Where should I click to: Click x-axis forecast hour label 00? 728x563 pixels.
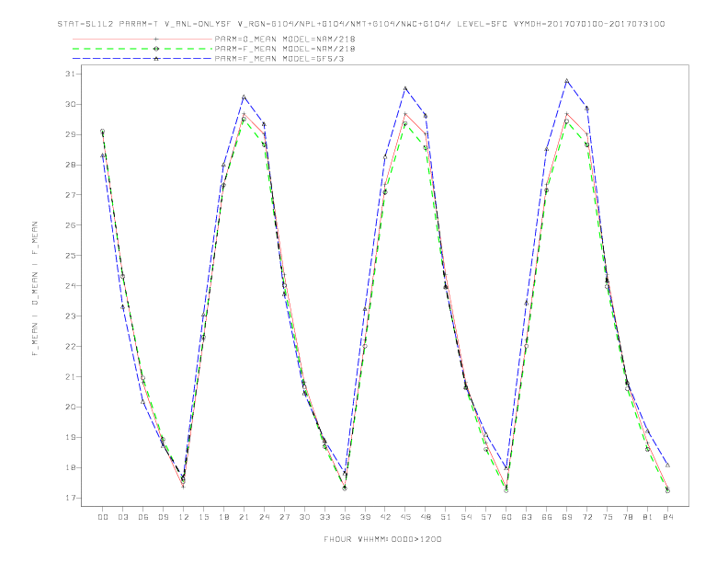[103, 517]
